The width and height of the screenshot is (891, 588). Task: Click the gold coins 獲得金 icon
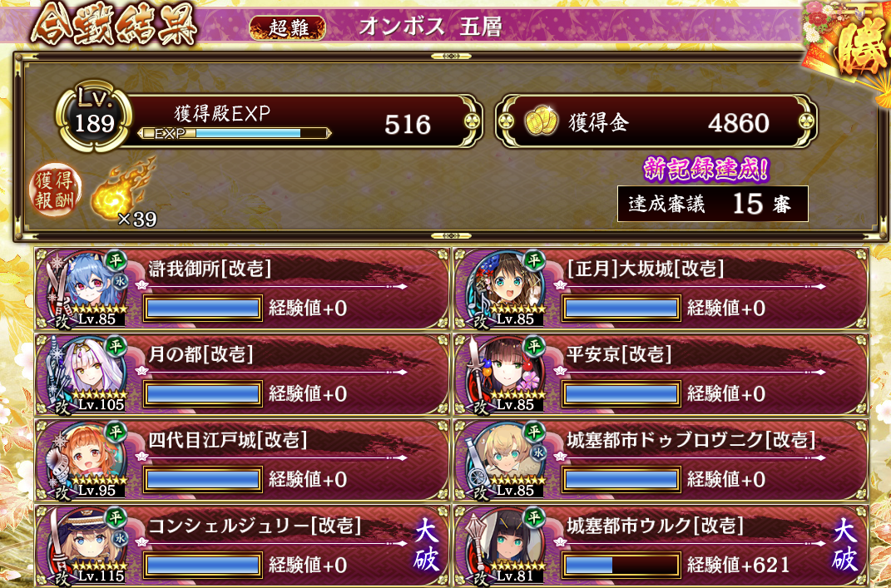point(541,121)
